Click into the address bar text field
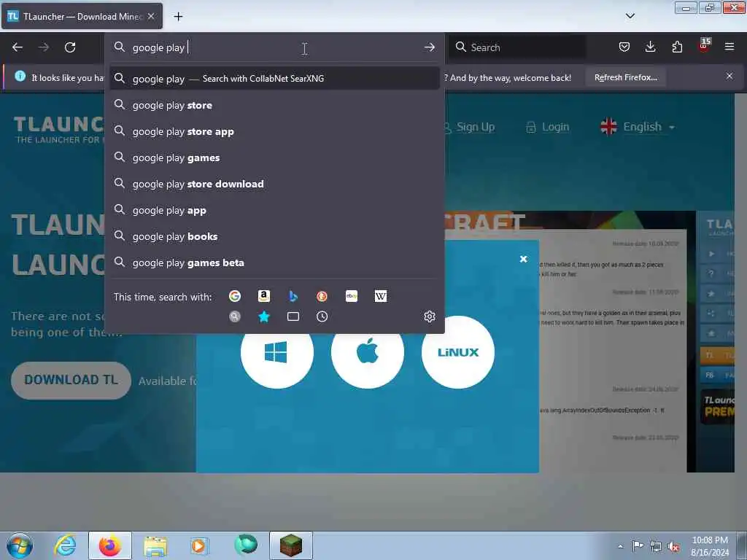747x560 pixels. point(274,47)
